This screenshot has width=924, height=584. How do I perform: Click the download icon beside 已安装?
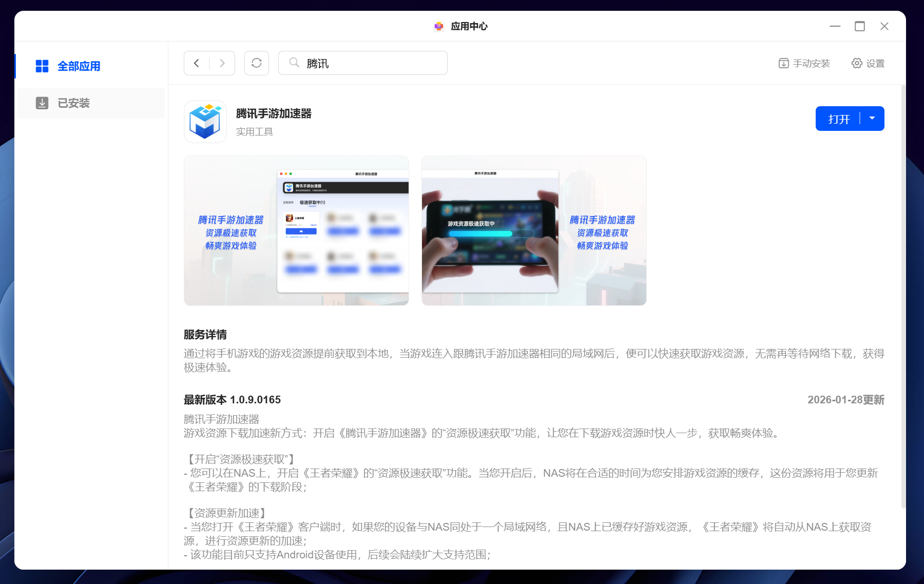(42, 103)
